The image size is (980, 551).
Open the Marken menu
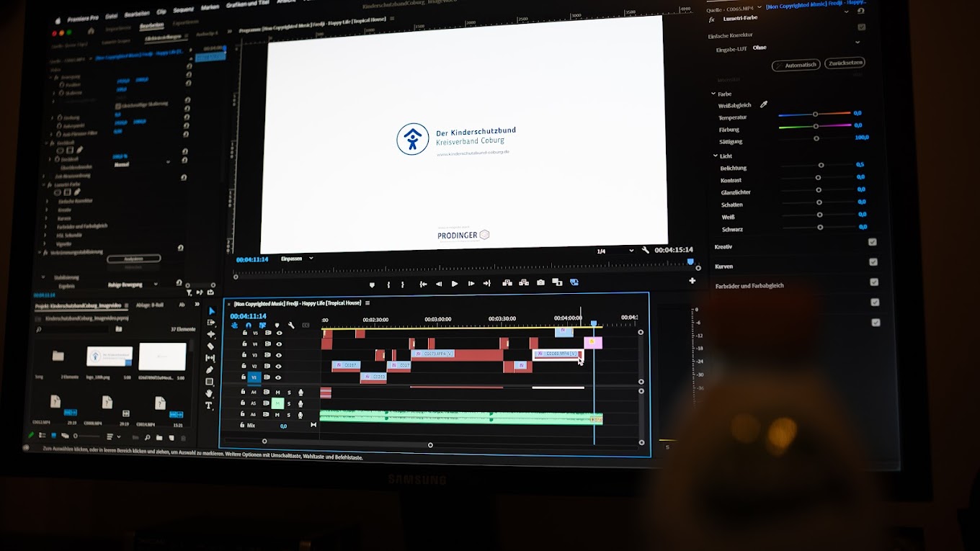click(210, 8)
